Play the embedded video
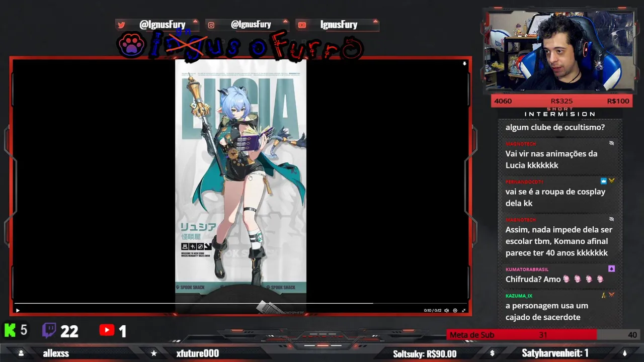 pos(18,310)
